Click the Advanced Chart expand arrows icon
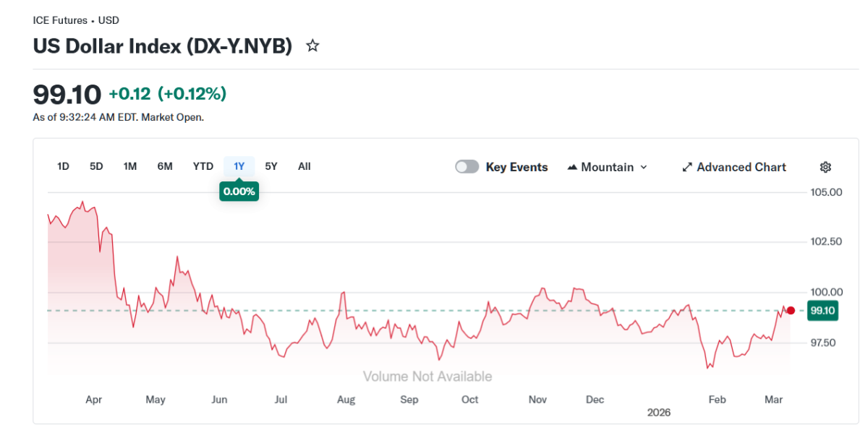This screenshot has height=425, width=868. click(x=687, y=167)
